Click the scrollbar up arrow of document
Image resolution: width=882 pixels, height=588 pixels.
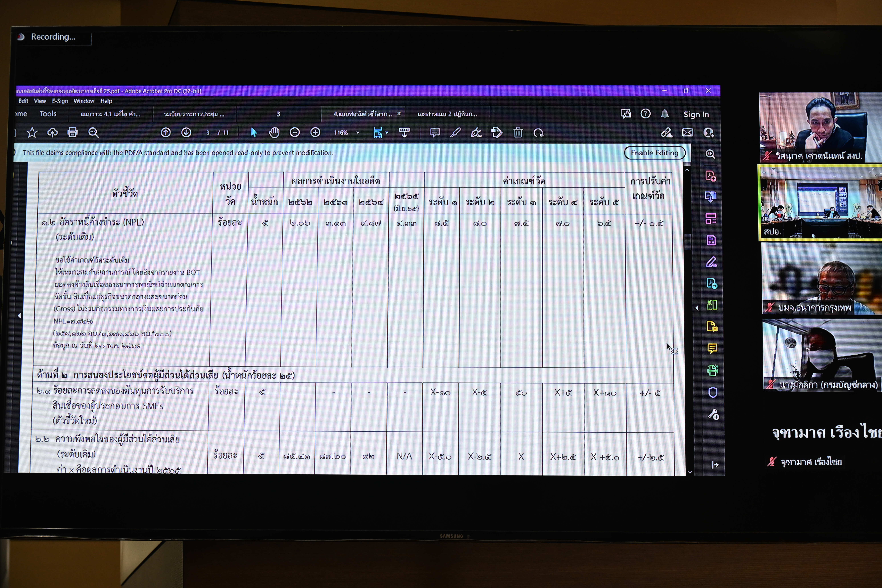click(x=687, y=170)
